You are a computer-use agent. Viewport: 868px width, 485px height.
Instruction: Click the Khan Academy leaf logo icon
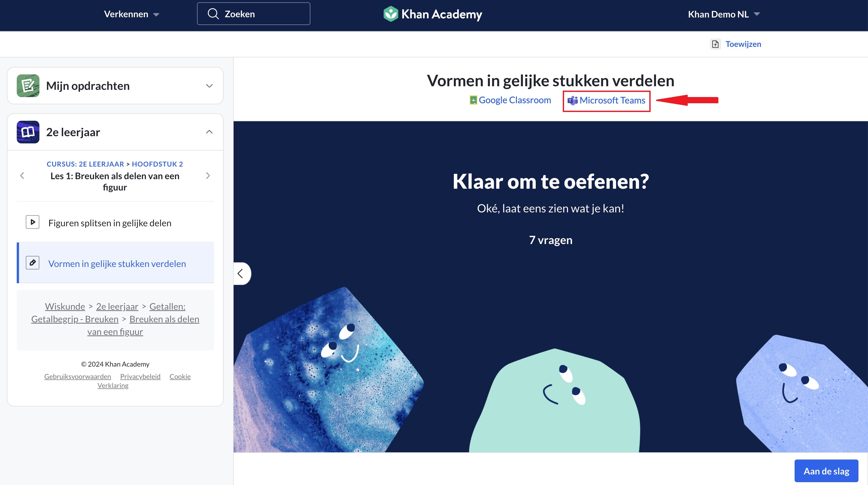[x=390, y=14]
